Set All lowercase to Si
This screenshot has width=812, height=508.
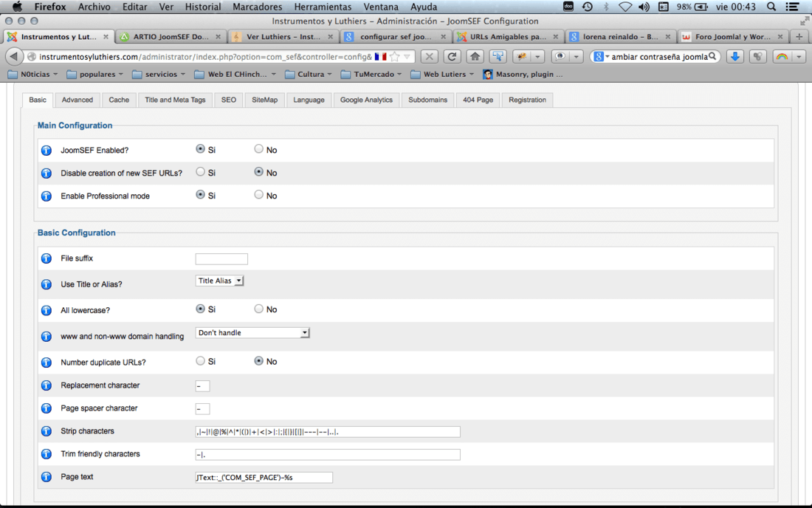pyautogui.click(x=200, y=309)
